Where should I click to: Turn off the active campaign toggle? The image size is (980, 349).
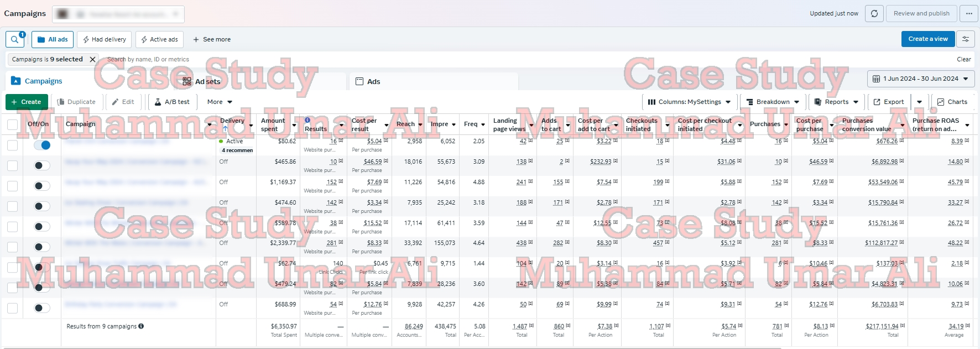42,145
